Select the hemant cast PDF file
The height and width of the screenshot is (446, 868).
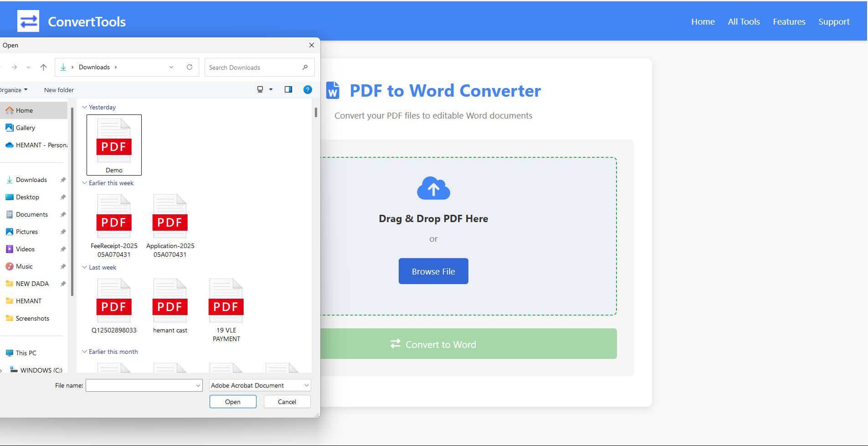pyautogui.click(x=170, y=306)
